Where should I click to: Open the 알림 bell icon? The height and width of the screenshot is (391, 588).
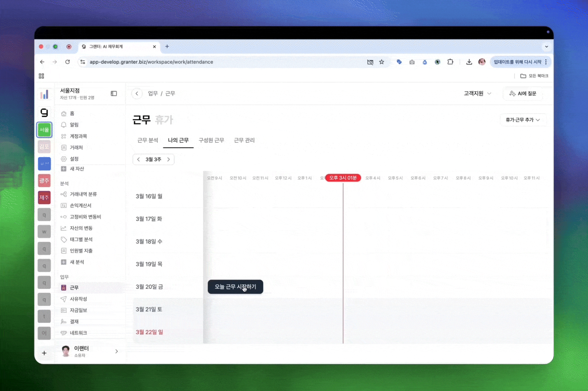click(x=64, y=125)
